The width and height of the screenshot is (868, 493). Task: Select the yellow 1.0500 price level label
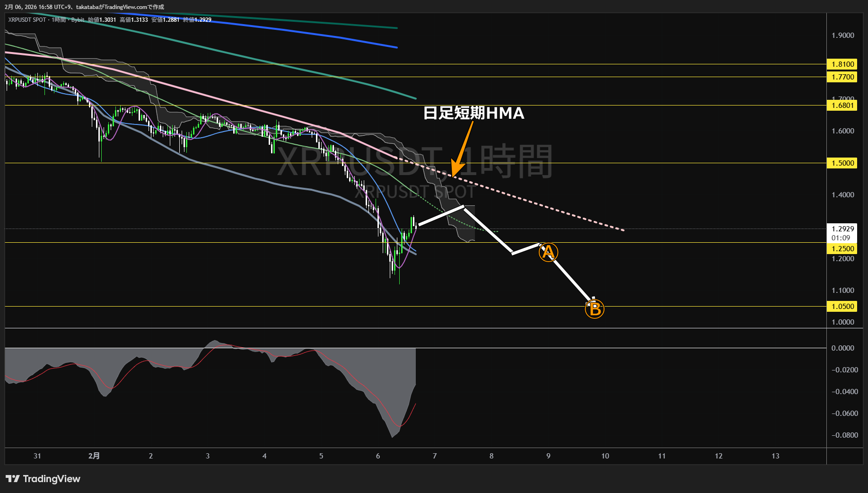click(x=842, y=307)
